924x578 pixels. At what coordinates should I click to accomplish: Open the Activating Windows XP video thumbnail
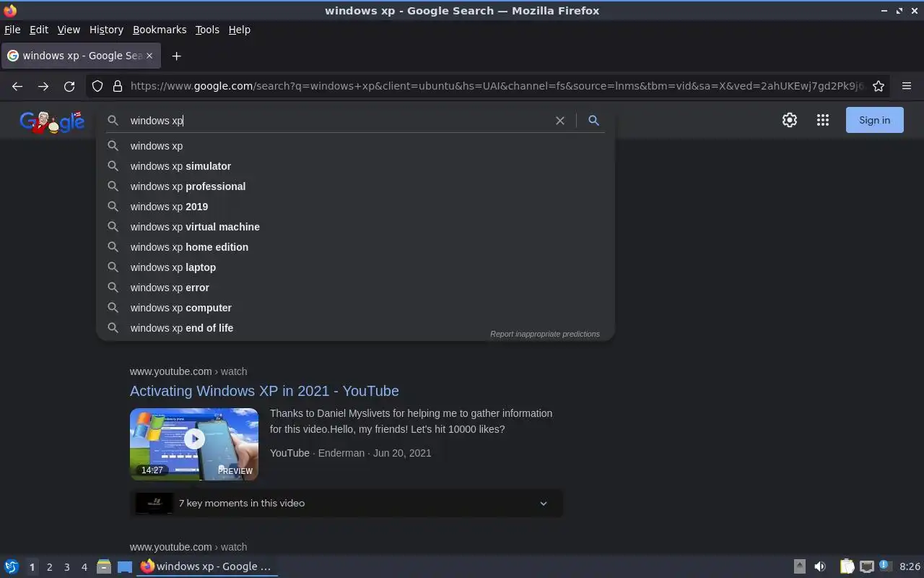[194, 444]
